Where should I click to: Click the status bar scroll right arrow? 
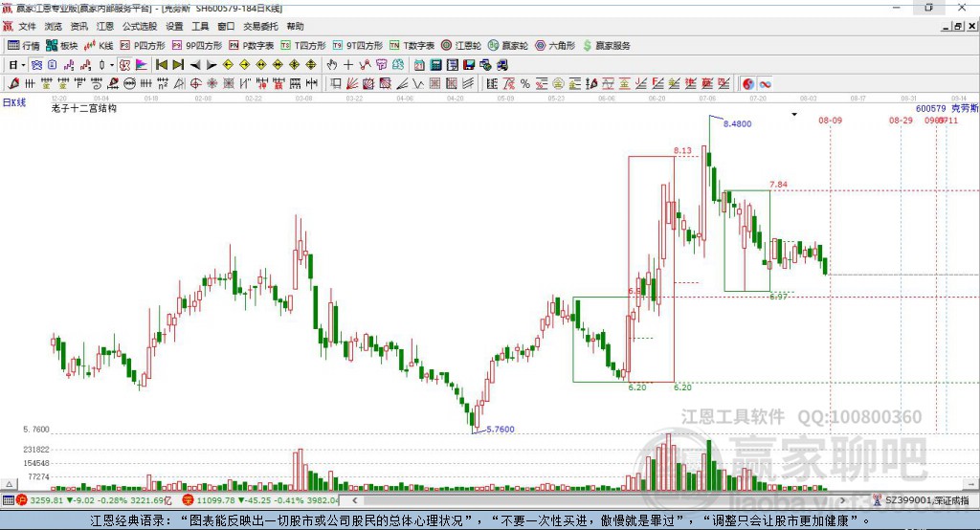click(842, 500)
